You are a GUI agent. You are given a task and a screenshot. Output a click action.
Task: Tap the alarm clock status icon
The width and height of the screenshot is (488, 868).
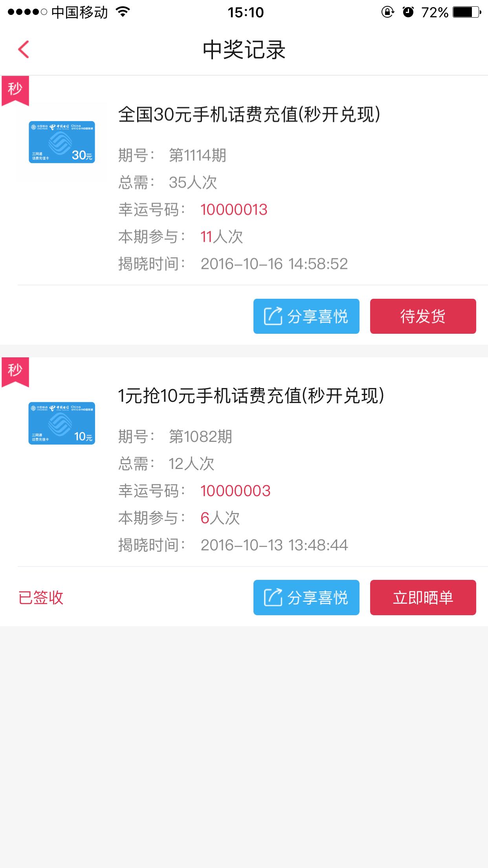click(408, 12)
